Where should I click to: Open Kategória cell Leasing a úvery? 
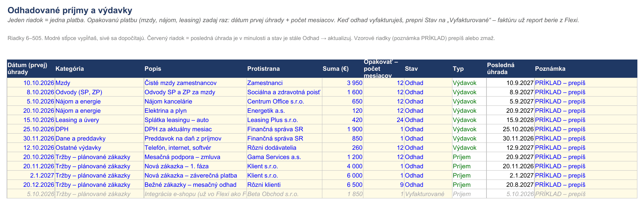tap(99, 120)
